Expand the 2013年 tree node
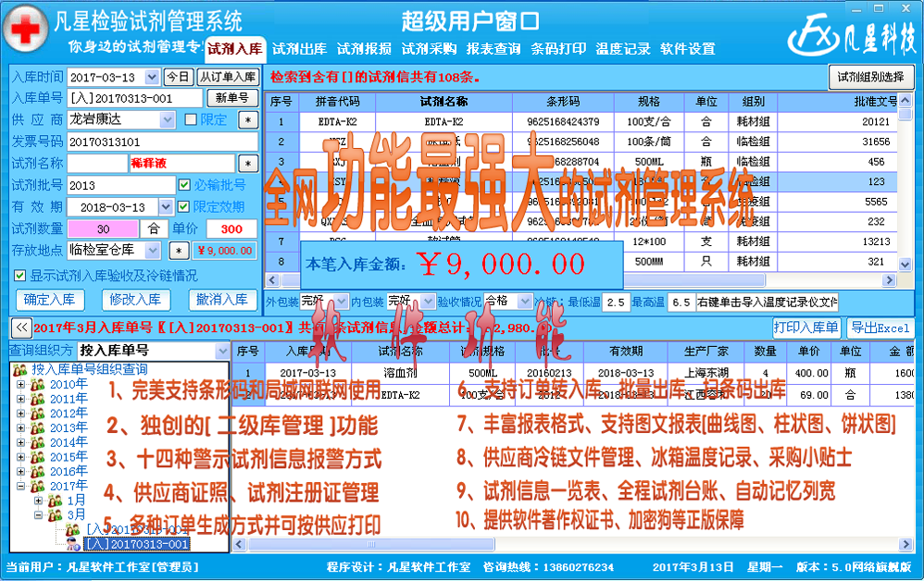Viewport: 924px width, 581px height. pyautogui.click(x=20, y=428)
